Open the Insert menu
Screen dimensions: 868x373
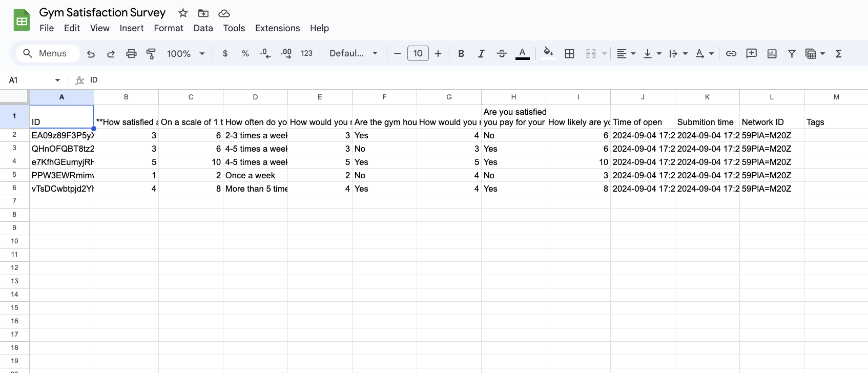132,28
